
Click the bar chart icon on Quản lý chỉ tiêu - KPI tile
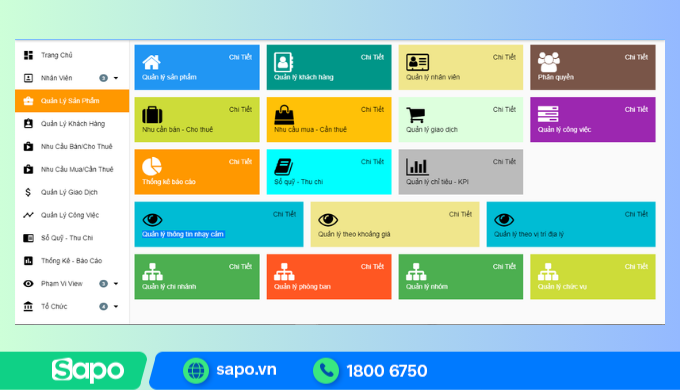[417, 167]
